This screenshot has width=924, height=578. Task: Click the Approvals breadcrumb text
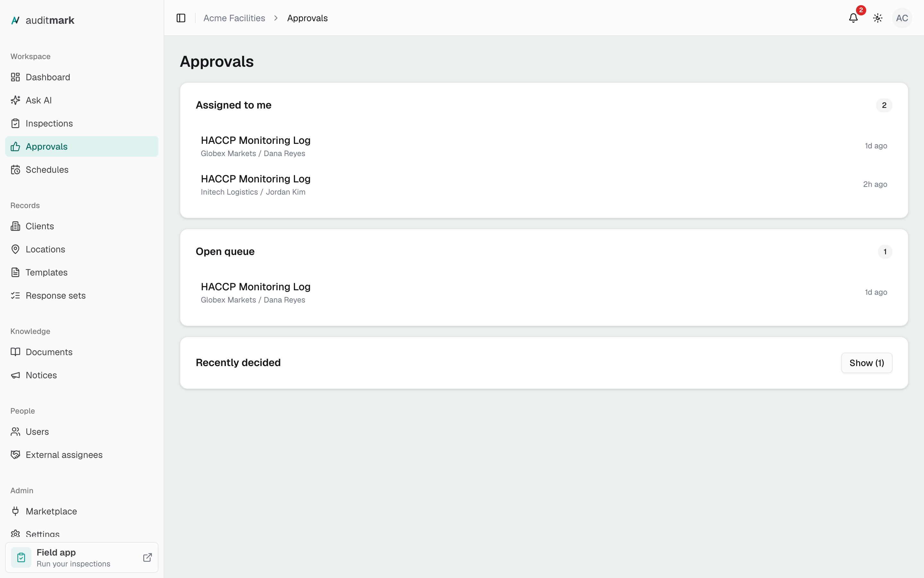pyautogui.click(x=307, y=18)
